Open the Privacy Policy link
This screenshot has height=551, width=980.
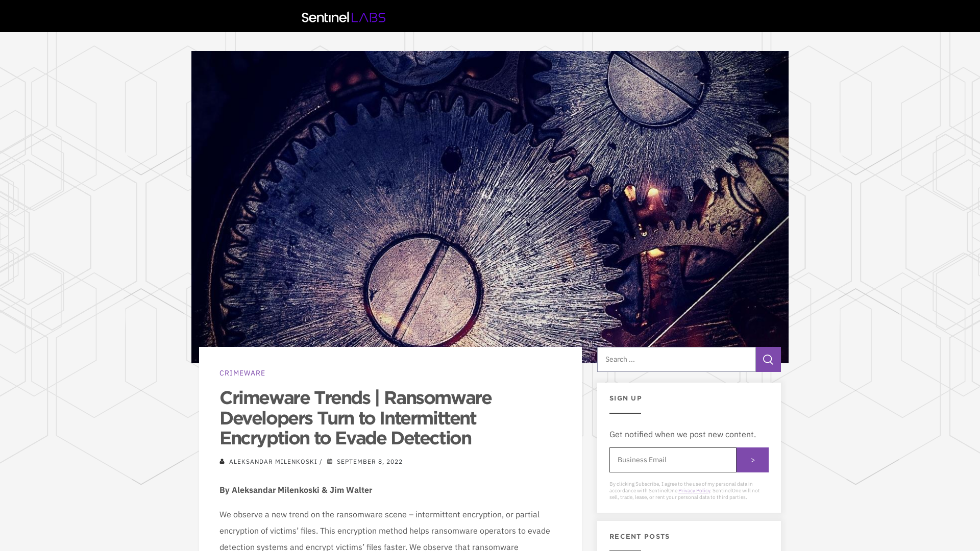[x=694, y=490]
